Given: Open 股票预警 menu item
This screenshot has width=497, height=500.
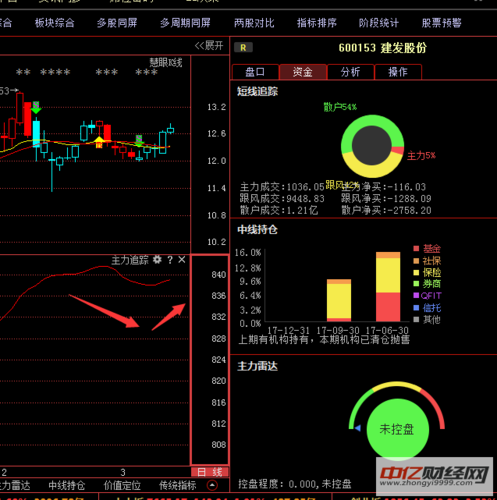Looking at the screenshot, I should pos(442,23).
